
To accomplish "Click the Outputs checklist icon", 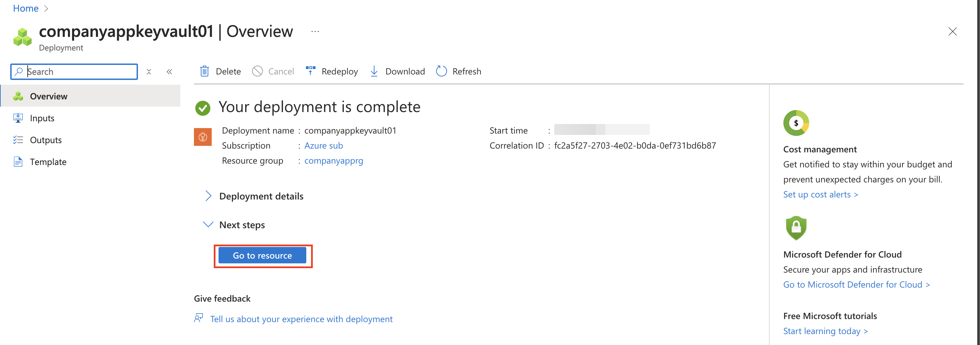I will 18,140.
